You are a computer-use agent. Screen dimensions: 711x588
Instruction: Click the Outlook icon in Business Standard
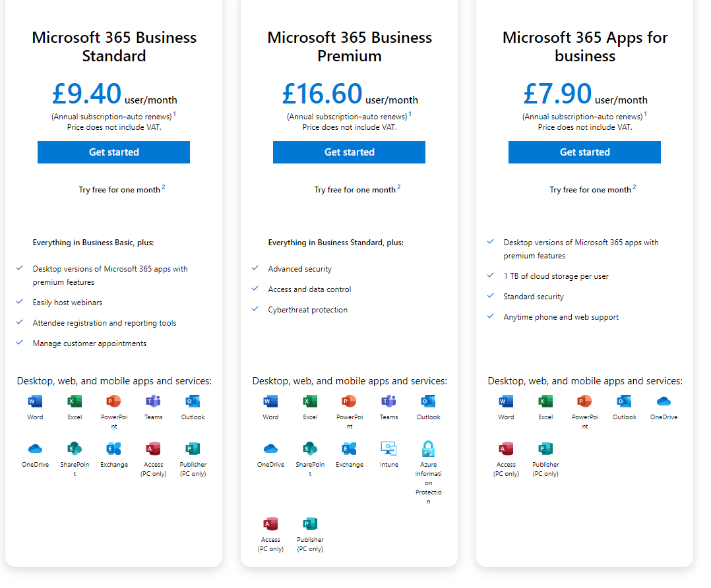click(x=193, y=401)
